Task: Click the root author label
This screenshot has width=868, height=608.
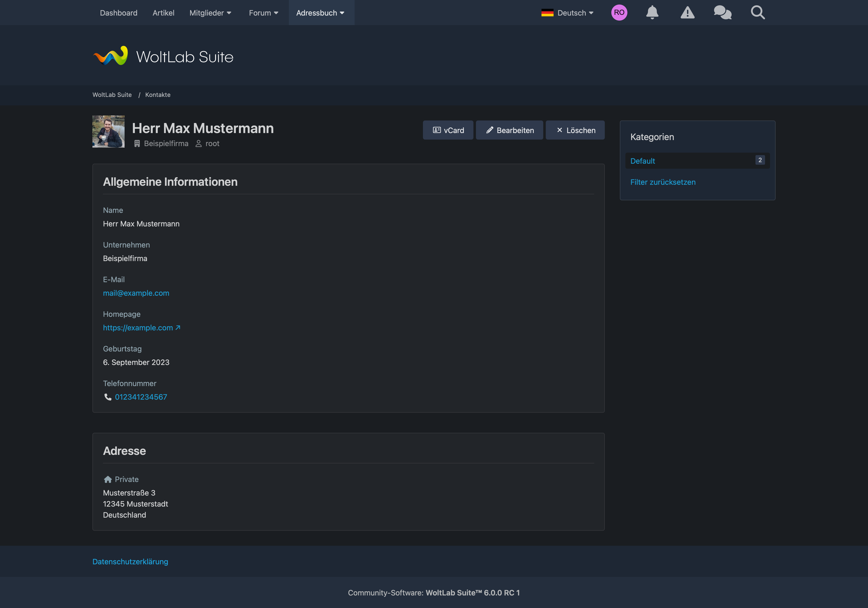Action: click(212, 144)
